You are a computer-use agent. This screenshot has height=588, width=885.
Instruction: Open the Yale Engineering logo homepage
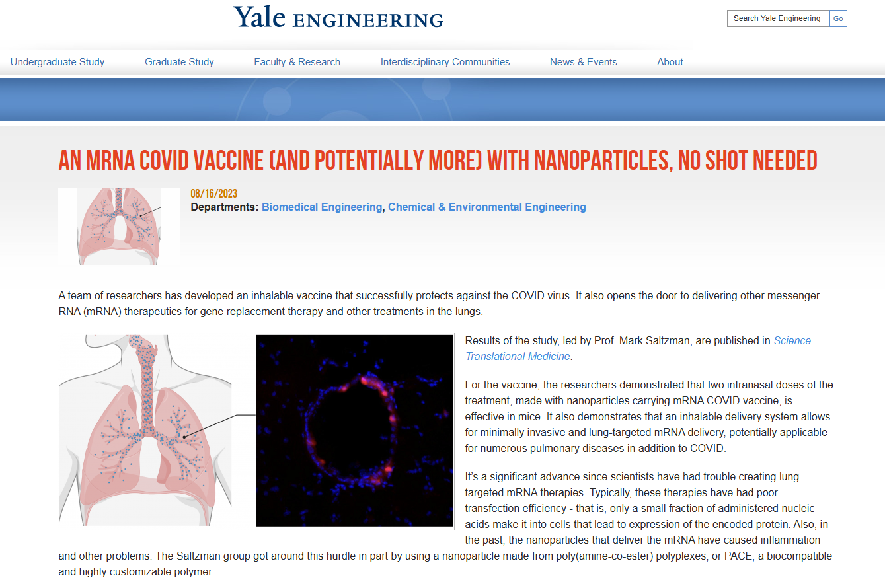pyautogui.click(x=338, y=17)
